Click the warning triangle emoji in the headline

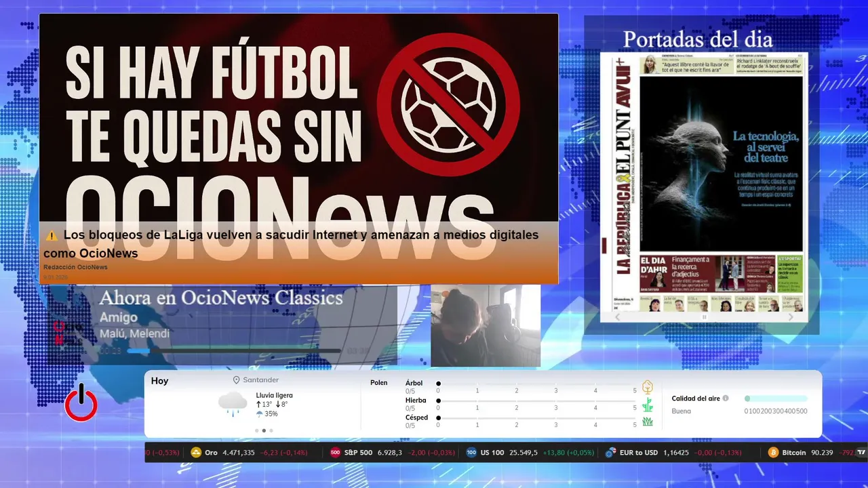[52, 236]
